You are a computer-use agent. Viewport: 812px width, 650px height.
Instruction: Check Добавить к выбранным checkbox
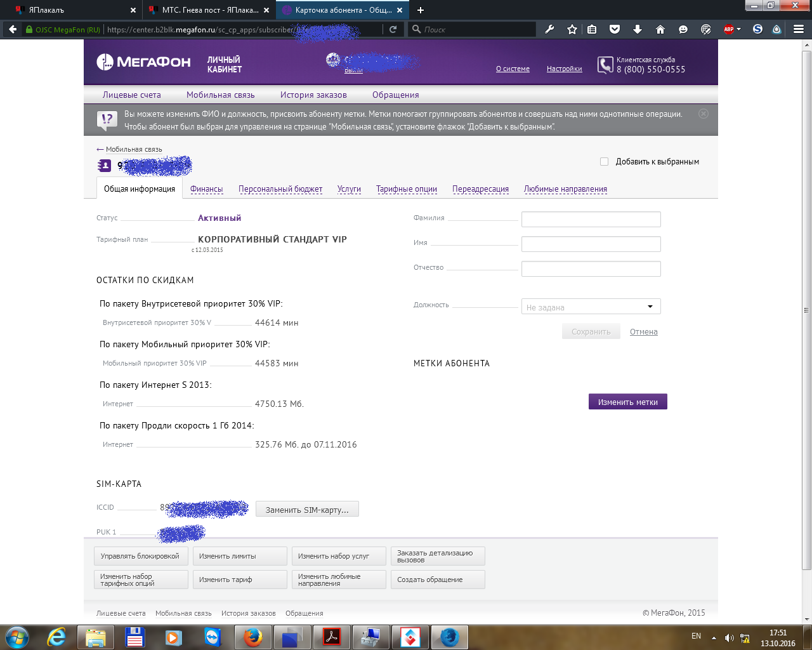(x=604, y=162)
